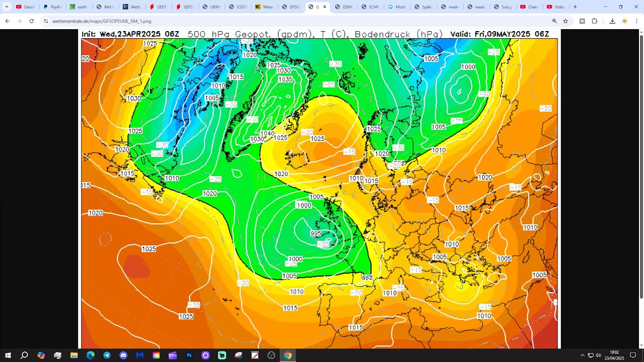Go back to the previous page
This screenshot has height=362, width=644.
tap(8, 21)
